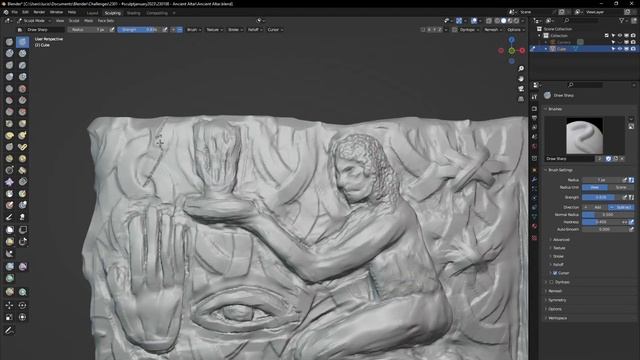Open the Modifiers wrench properties tab
The height and width of the screenshot is (360, 640).
(x=534, y=180)
